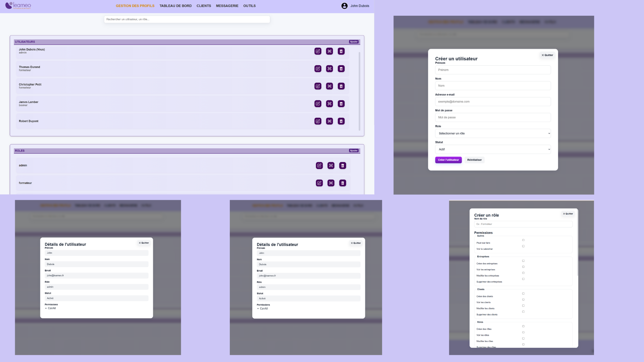Delete the formateur role
Image resolution: width=644 pixels, height=362 pixels.
click(x=342, y=183)
